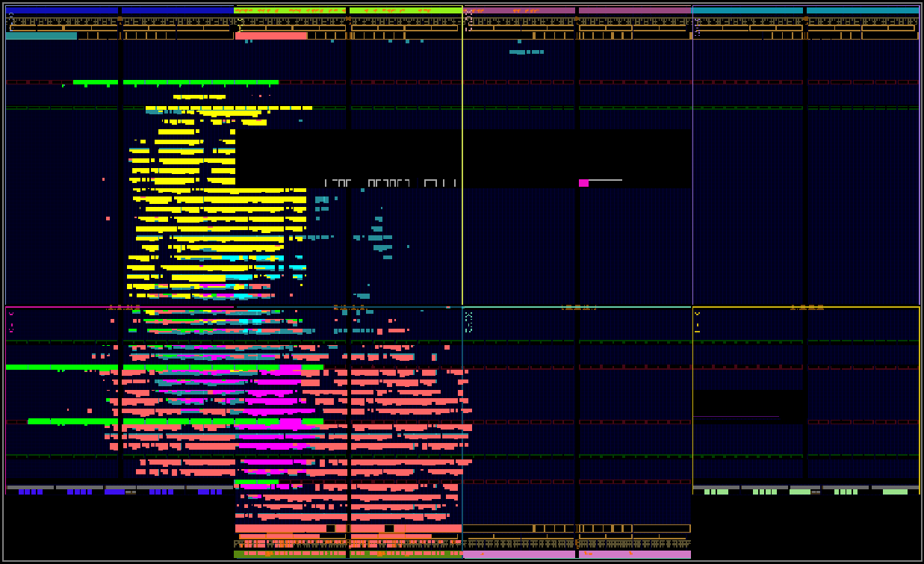The width and height of the screenshot is (924, 564).
Task: Click the small magenta marker at the lower-left edge
Action: pos(11,323)
